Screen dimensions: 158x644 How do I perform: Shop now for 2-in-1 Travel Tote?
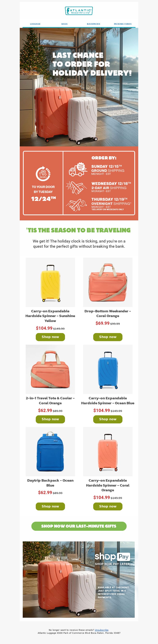(50, 419)
